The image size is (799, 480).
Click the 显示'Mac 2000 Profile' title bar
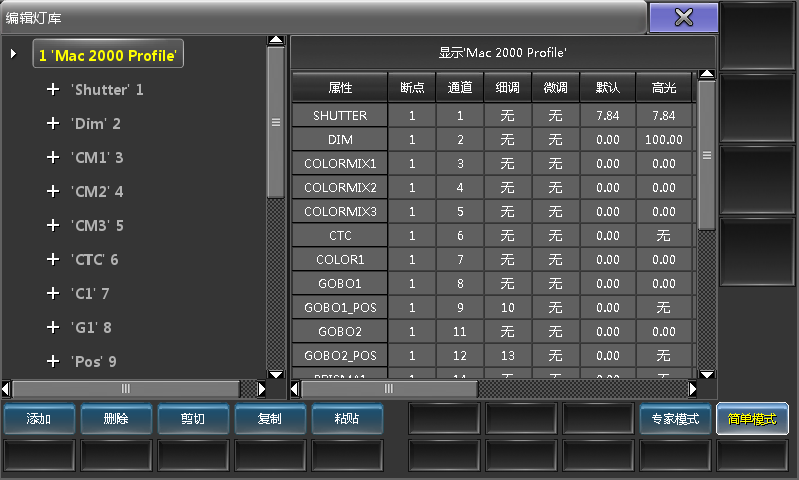click(502, 52)
